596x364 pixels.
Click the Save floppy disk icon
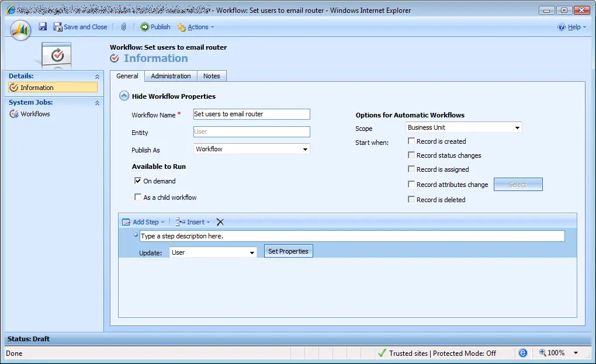43,27
